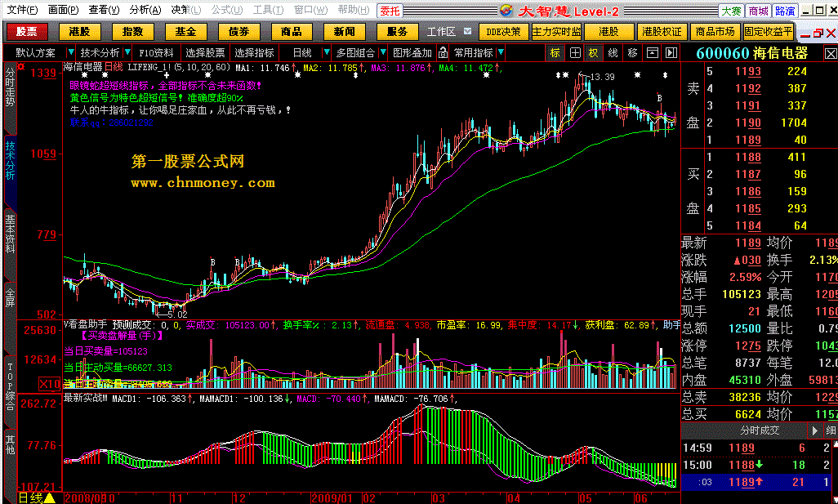Viewport: 838px width, 504px height.
Task: Click the 路演 button
Action: click(785, 11)
